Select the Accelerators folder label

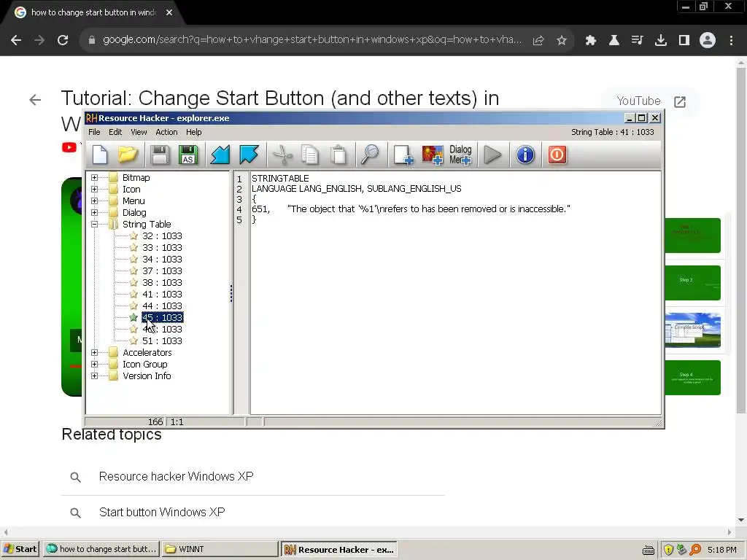click(x=147, y=353)
